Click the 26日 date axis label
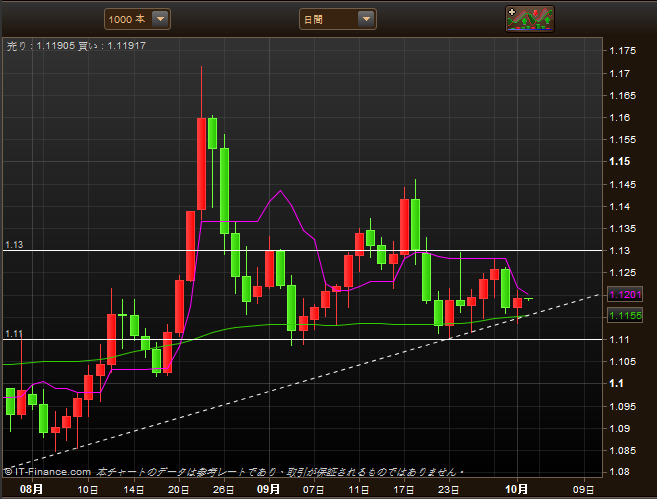The height and width of the screenshot is (499, 657). click(223, 490)
